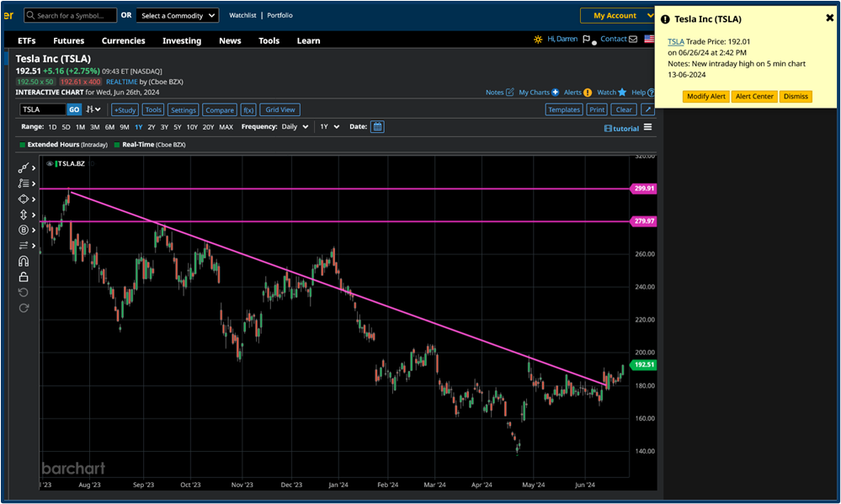Screen dimensions: 841x504
Task: Click the 299.91 price level marker
Action: tap(644, 189)
